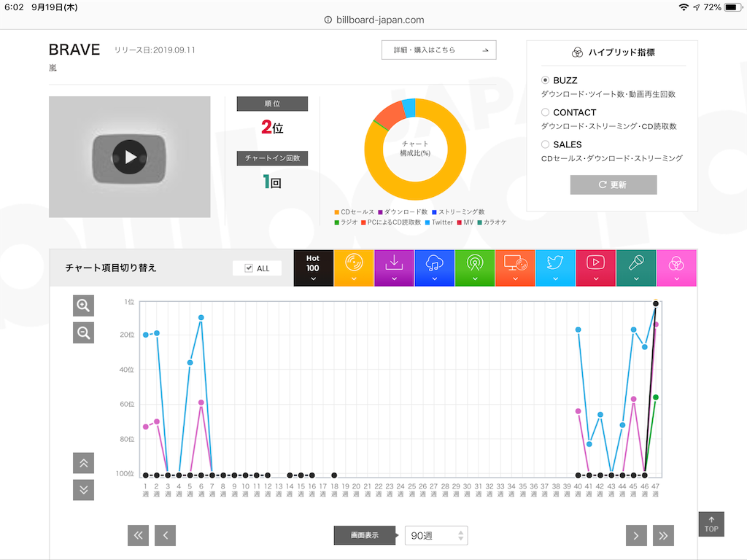Click the 詳細・購入はこちら purchase link

tap(438, 50)
